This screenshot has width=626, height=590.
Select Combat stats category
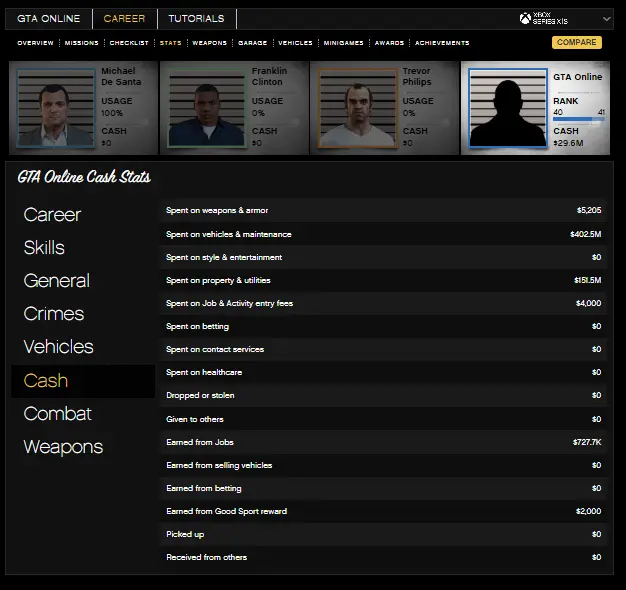(57, 414)
